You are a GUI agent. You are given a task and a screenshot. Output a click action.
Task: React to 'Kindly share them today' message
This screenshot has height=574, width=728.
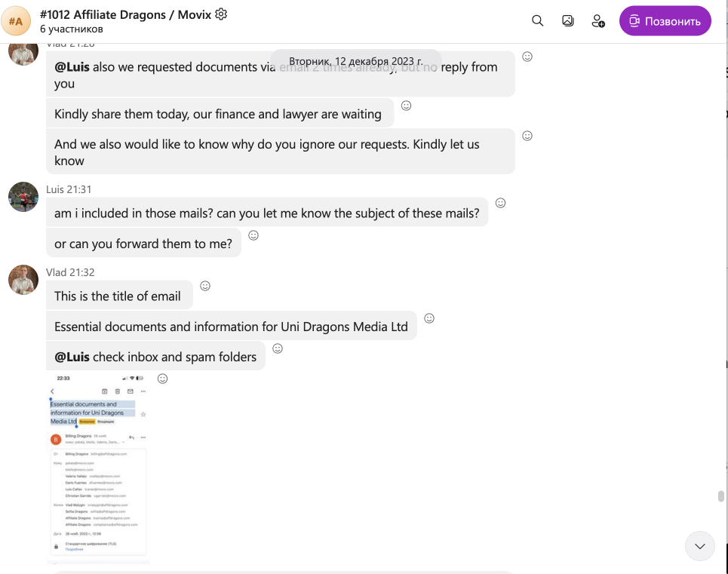tap(406, 106)
